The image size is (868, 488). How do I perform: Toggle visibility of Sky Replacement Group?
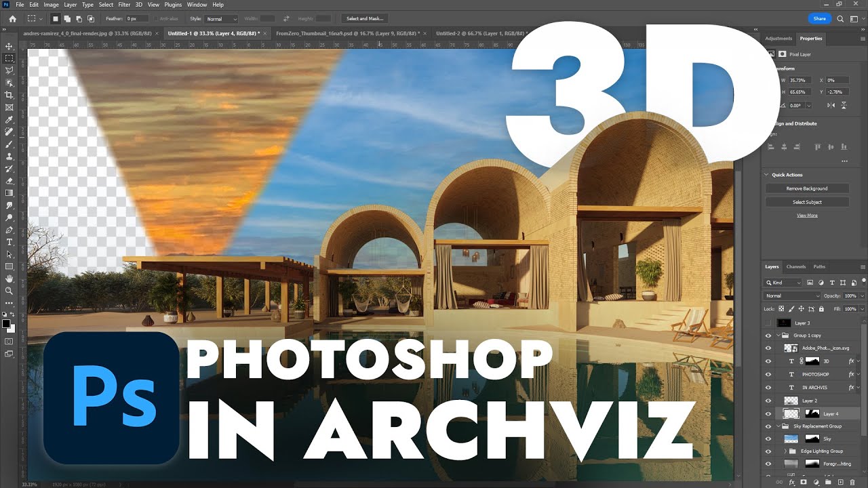coord(768,426)
